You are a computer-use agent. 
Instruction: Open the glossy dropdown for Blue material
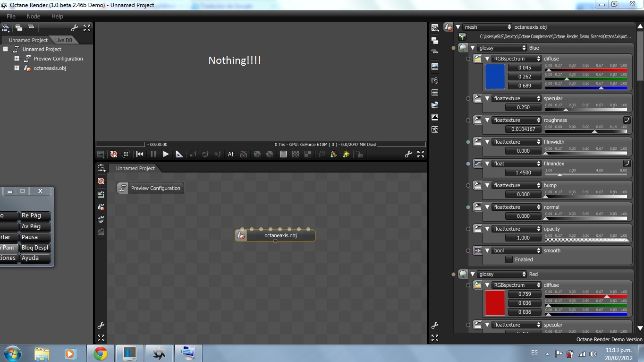tap(502, 48)
